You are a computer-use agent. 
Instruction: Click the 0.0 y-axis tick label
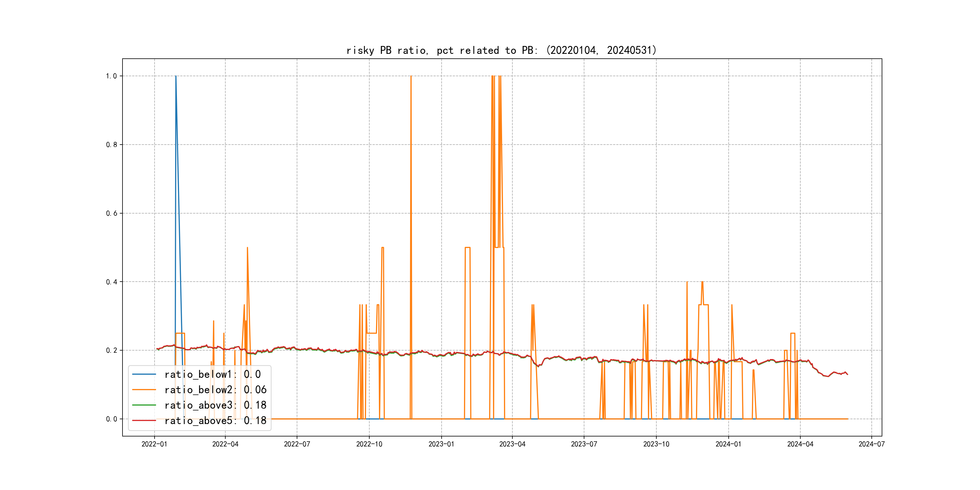111,419
